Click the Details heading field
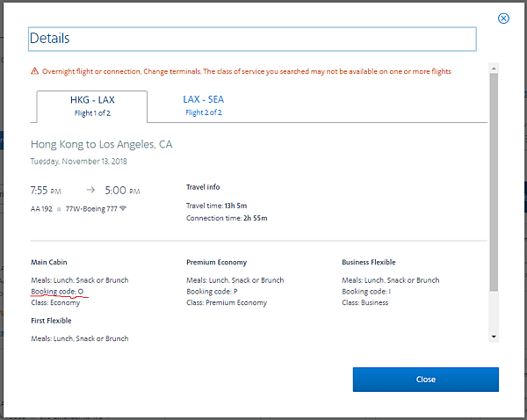The image size is (527, 420). (x=252, y=39)
